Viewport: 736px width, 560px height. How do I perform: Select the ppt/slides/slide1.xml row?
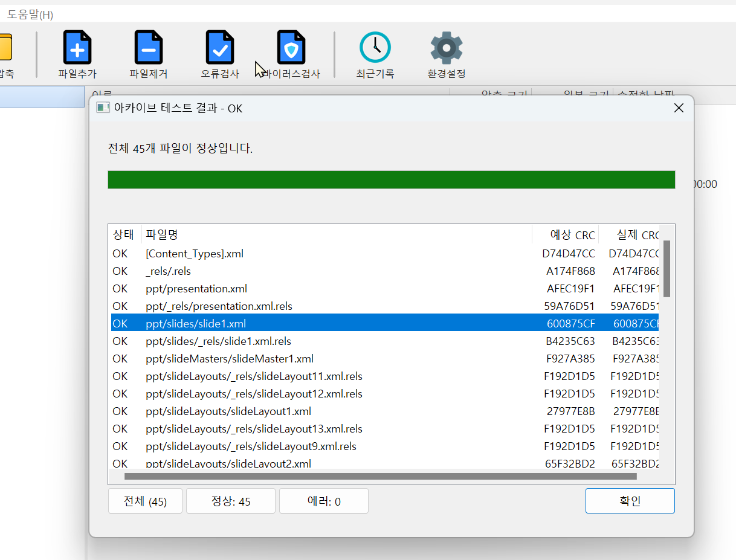point(385,323)
